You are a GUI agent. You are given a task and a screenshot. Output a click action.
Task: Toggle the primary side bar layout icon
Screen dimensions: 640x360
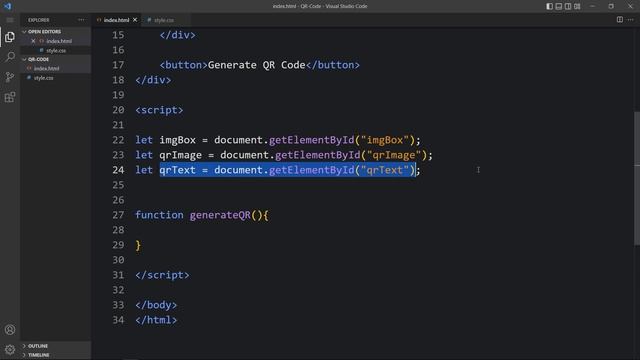549,6
